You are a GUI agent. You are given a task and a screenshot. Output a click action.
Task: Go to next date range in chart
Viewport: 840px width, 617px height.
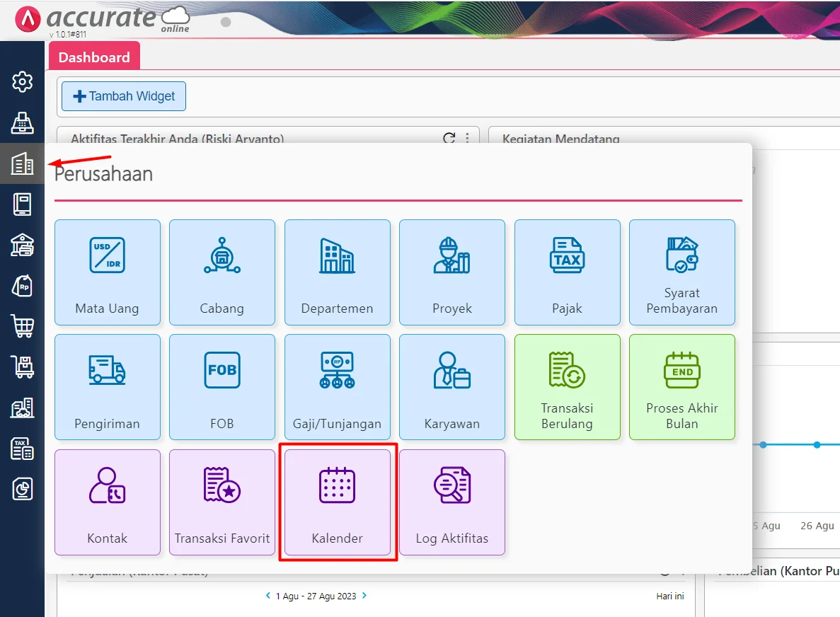(x=364, y=596)
